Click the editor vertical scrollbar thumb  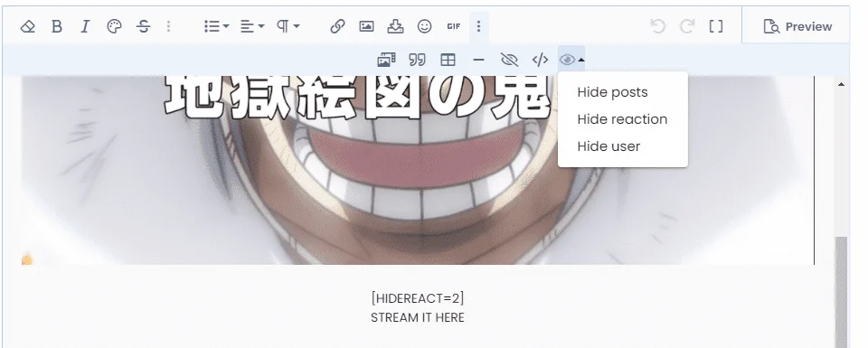click(x=842, y=292)
